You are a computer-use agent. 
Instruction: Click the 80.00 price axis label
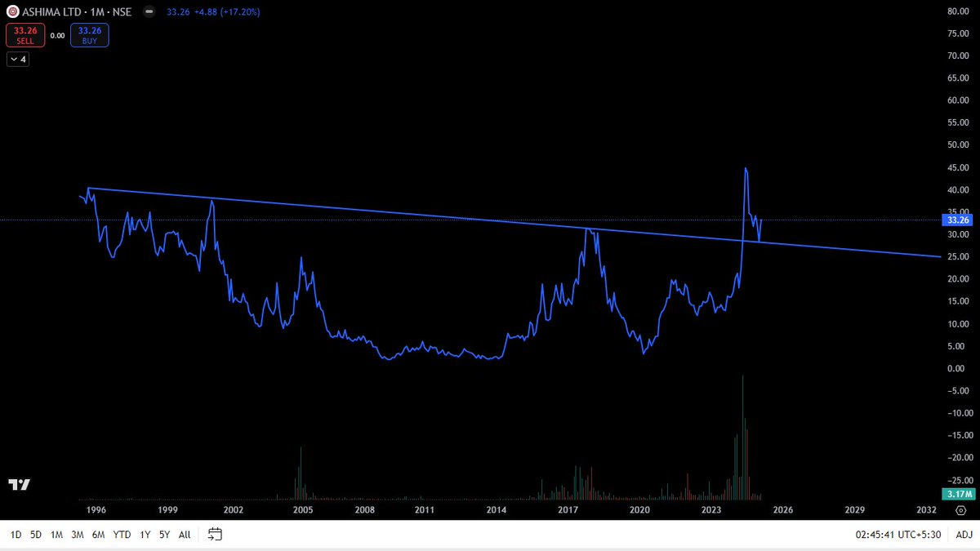tap(957, 11)
